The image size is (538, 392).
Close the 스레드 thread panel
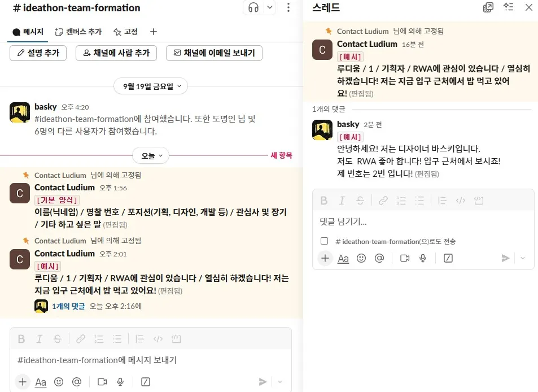click(528, 7)
